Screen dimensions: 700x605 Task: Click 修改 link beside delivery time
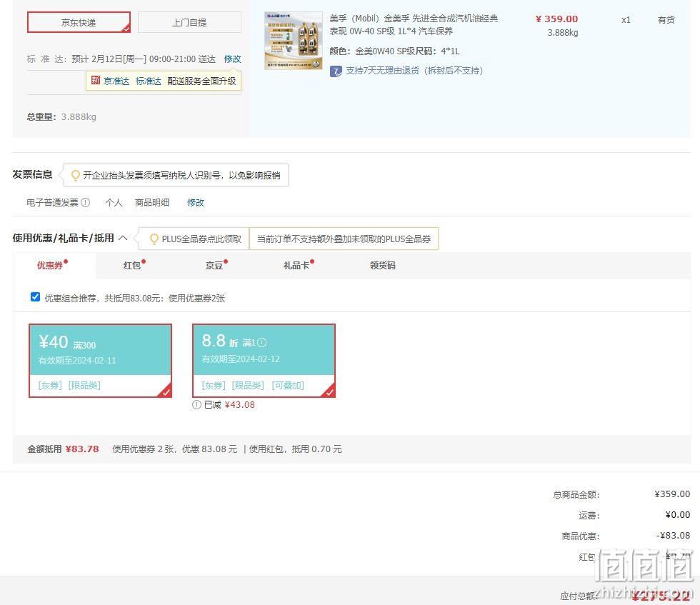(x=232, y=59)
